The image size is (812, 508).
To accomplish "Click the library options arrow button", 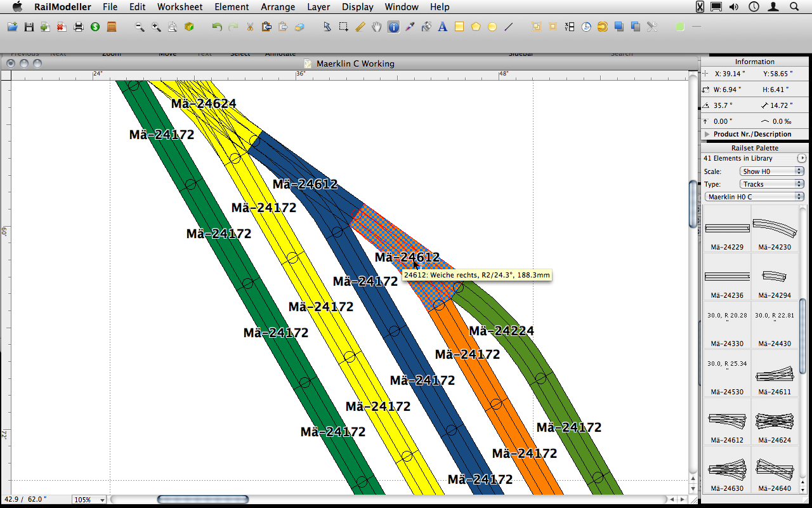I will click(802, 158).
